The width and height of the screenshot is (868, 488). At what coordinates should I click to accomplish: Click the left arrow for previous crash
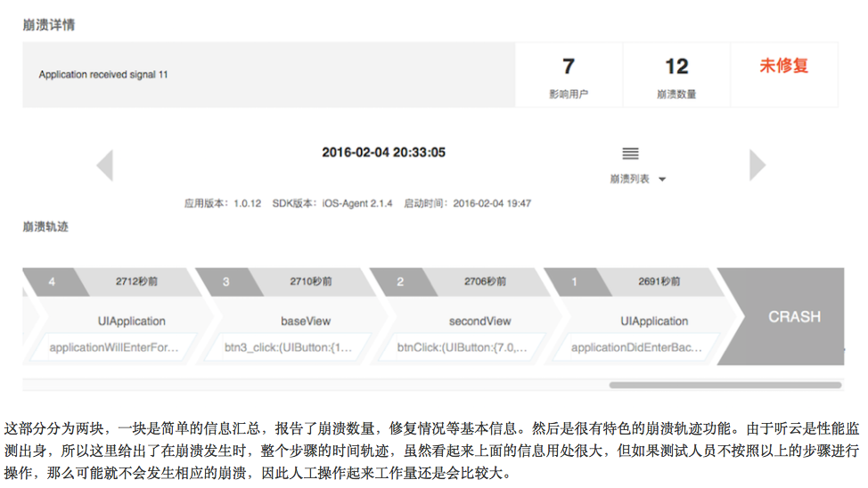point(105,166)
